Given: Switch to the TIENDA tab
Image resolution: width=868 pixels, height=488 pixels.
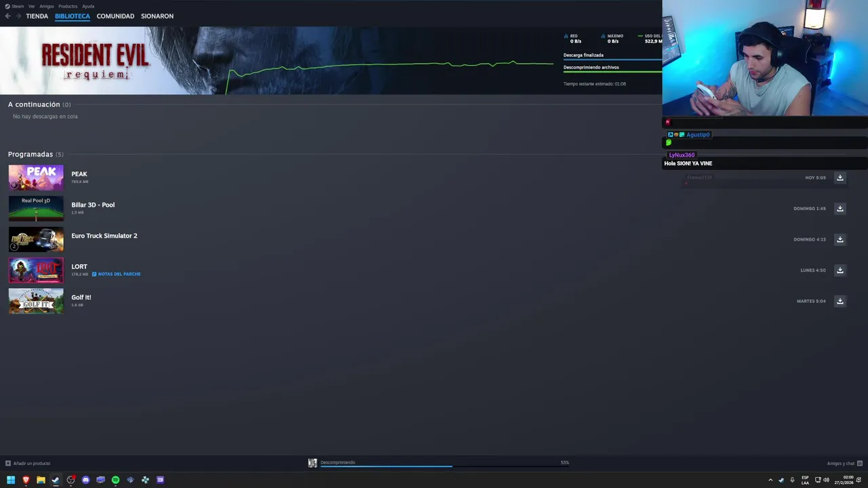Looking at the screenshot, I should coord(37,16).
